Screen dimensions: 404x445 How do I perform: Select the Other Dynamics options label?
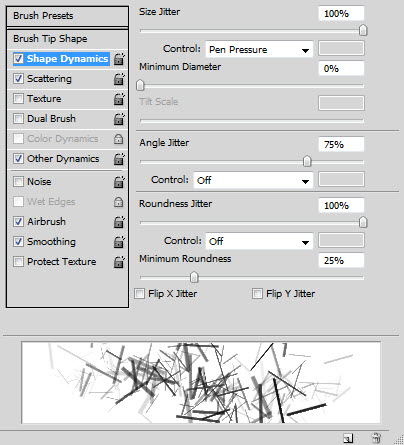(x=63, y=159)
